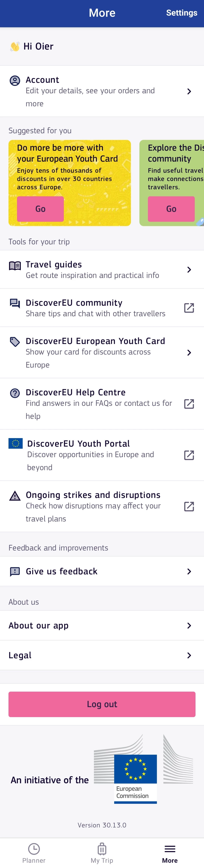Tap the Help Centre question mark icon
The image size is (204, 868).
[15, 393]
